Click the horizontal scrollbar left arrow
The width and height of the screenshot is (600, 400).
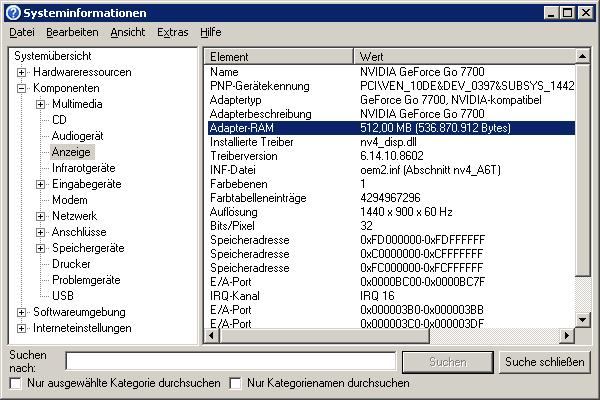(212, 336)
